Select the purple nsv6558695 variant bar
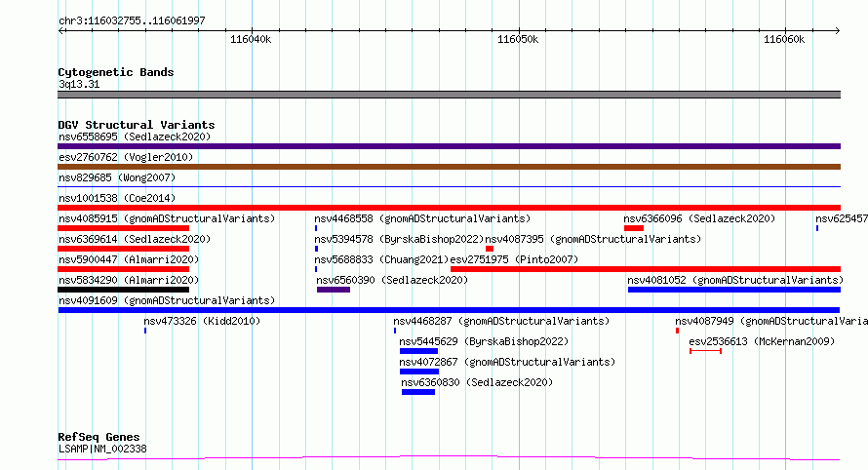This screenshot has width=868, height=470. click(449, 146)
